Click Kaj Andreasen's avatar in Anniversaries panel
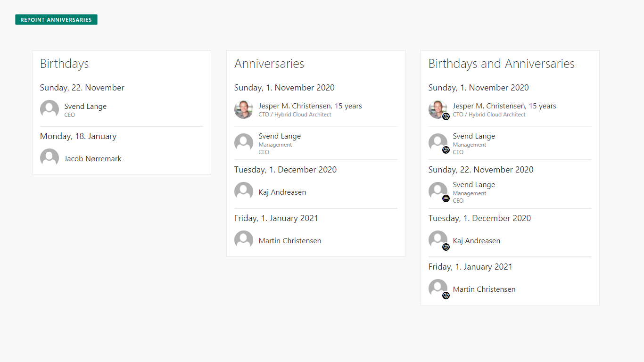 pyautogui.click(x=244, y=191)
